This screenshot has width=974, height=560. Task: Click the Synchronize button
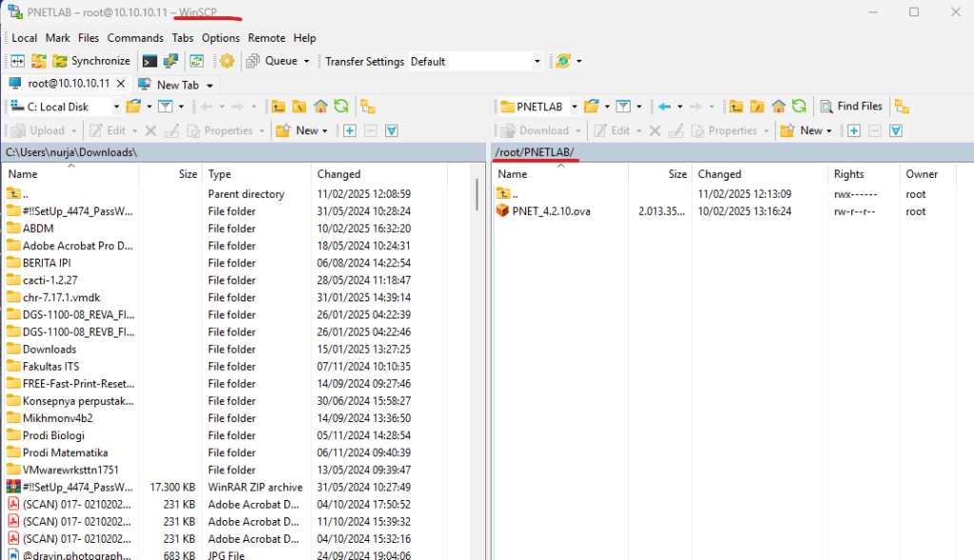pos(91,61)
